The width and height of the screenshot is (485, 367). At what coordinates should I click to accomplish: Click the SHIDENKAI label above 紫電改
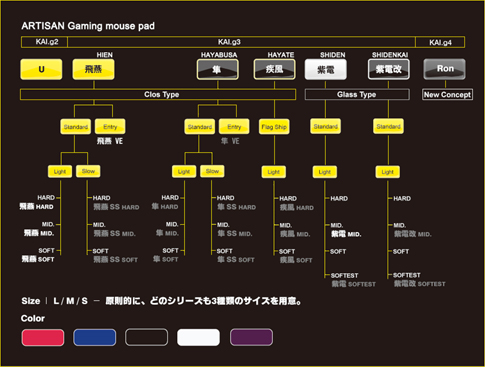pos(390,55)
